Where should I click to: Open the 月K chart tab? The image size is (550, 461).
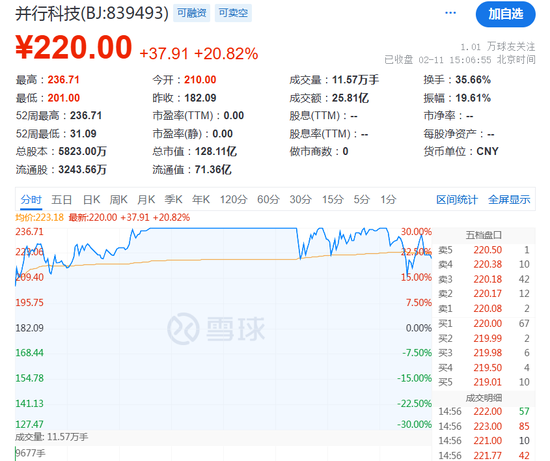(x=146, y=200)
